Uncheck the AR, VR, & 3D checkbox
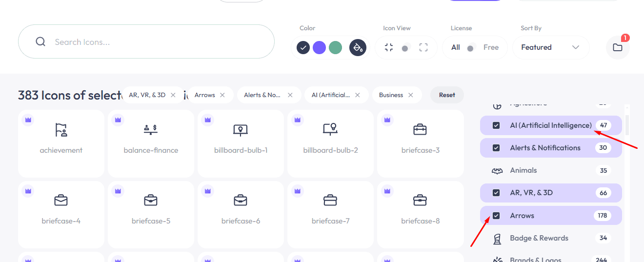644x262 pixels. [496, 193]
